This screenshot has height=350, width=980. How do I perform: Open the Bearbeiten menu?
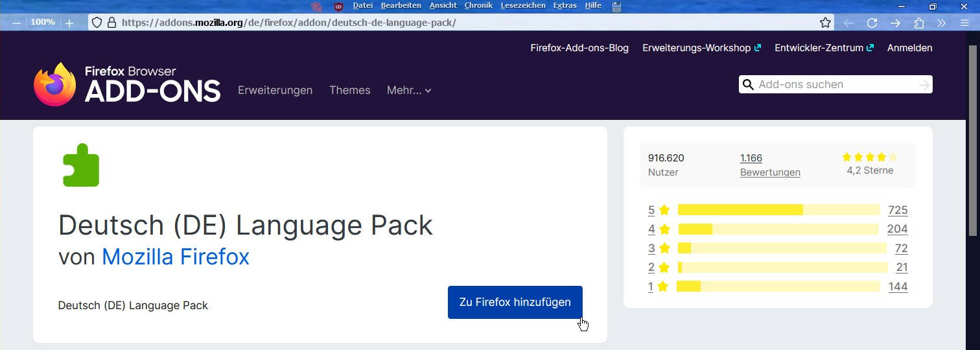point(401,6)
